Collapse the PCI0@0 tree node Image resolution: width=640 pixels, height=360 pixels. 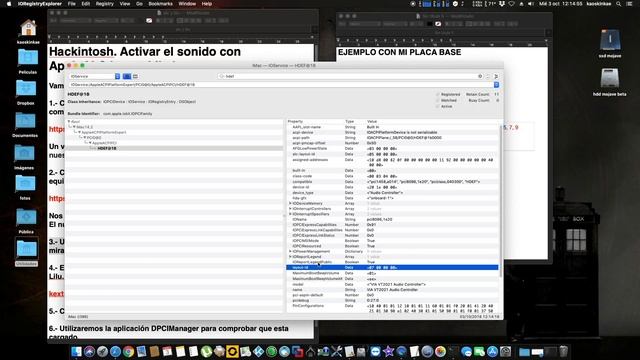click(85, 138)
